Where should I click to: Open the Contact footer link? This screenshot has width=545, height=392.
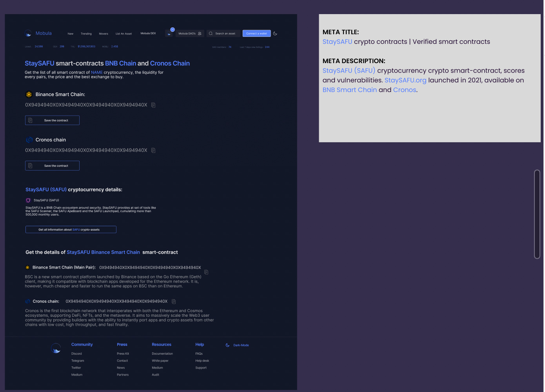122,361
